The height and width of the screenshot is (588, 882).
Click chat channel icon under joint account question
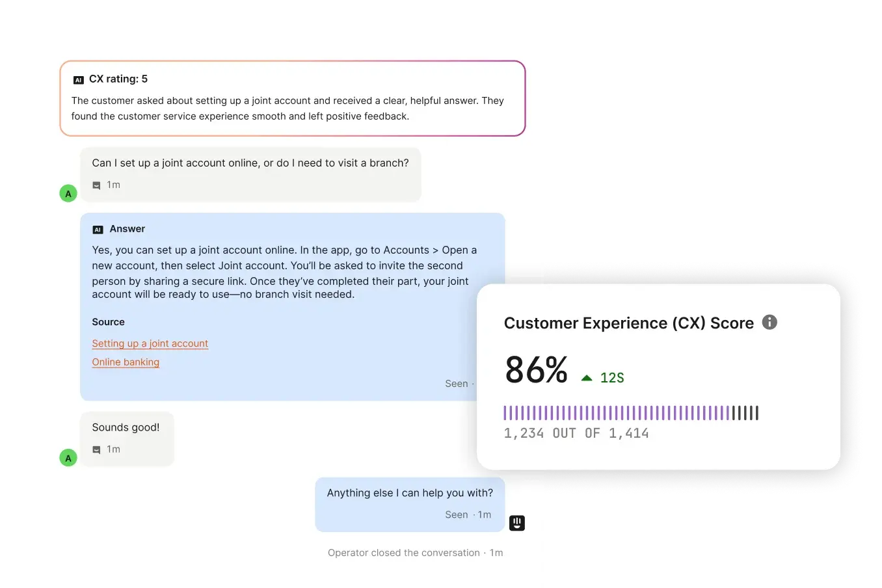tap(96, 185)
